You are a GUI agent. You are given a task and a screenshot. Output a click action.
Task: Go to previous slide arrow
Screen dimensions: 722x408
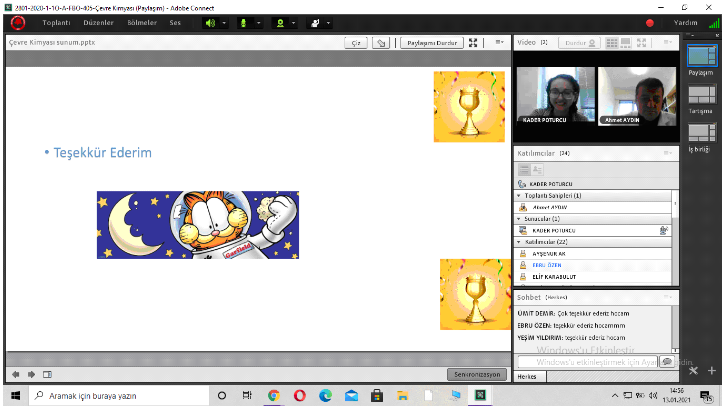coord(15,374)
